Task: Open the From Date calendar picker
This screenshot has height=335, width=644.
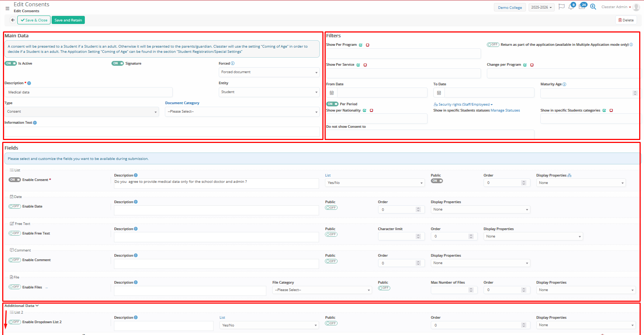Action: pos(332,93)
